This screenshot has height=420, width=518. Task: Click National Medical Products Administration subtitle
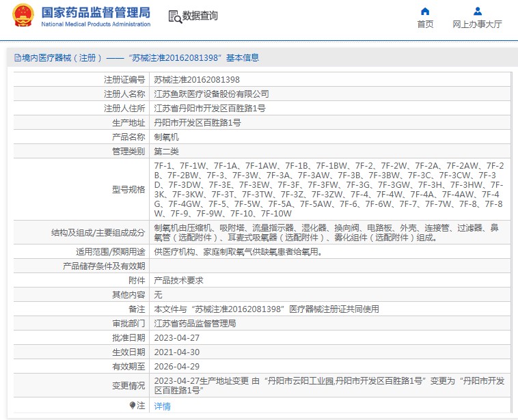[x=96, y=24]
